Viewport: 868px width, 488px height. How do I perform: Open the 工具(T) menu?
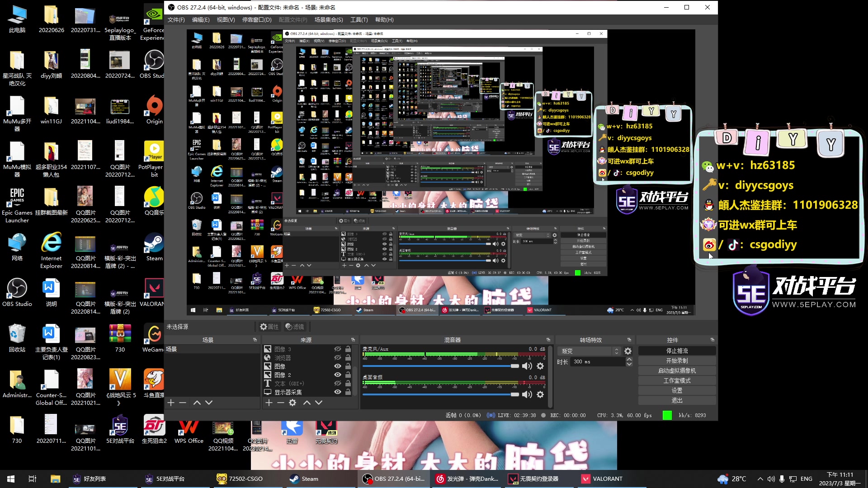(359, 20)
